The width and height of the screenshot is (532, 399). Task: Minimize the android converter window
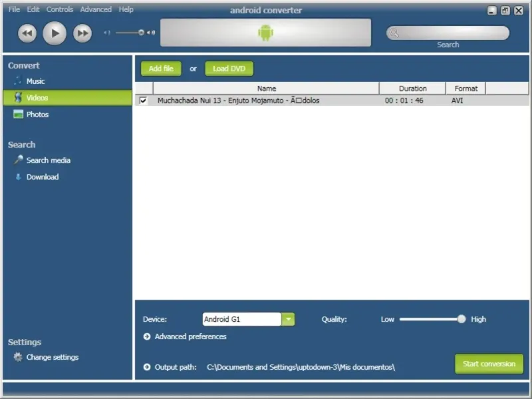492,11
